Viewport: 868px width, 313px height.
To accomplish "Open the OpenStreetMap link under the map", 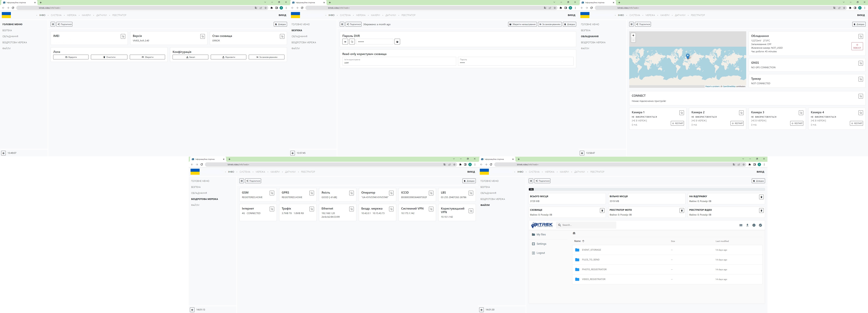I will point(729,86).
